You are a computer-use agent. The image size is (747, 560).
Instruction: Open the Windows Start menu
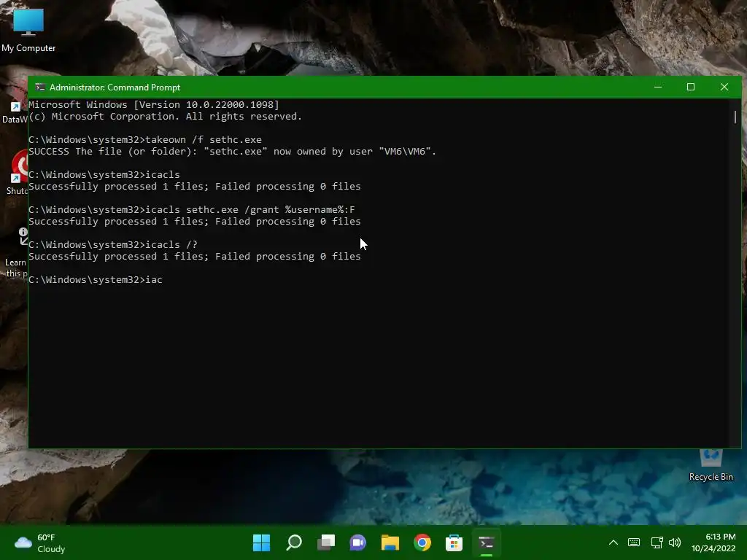click(x=262, y=542)
